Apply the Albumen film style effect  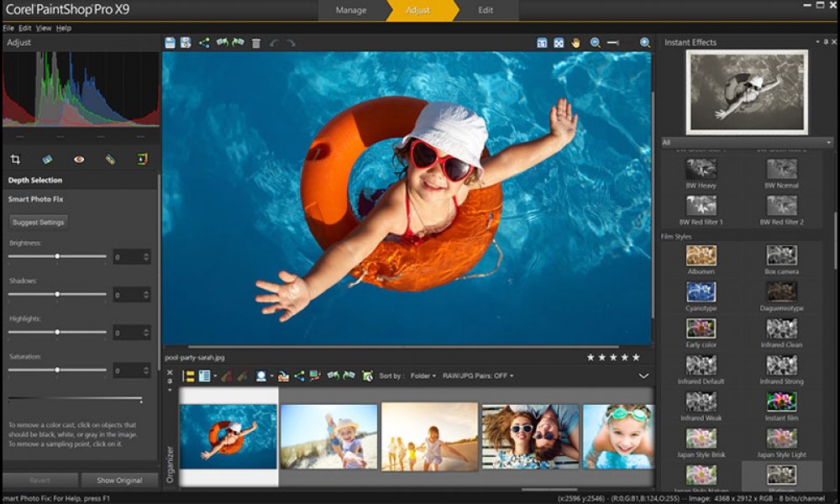pyautogui.click(x=701, y=256)
